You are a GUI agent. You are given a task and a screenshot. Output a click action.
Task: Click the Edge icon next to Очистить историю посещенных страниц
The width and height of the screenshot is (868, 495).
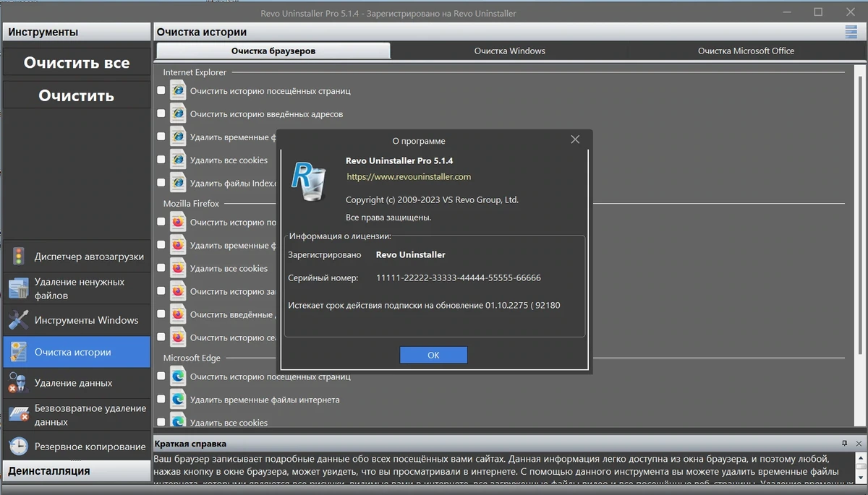178,376
